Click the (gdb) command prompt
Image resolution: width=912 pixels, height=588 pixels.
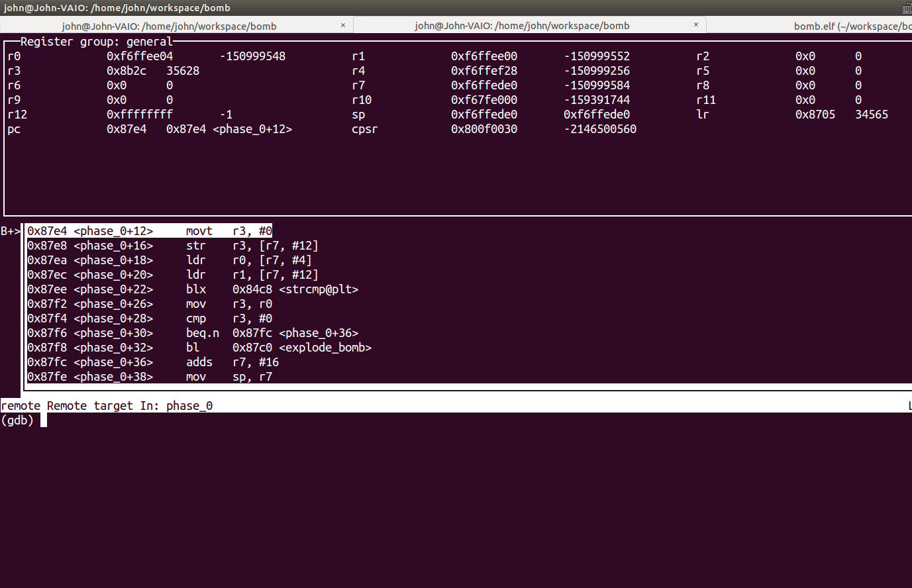tap(18, 420)
